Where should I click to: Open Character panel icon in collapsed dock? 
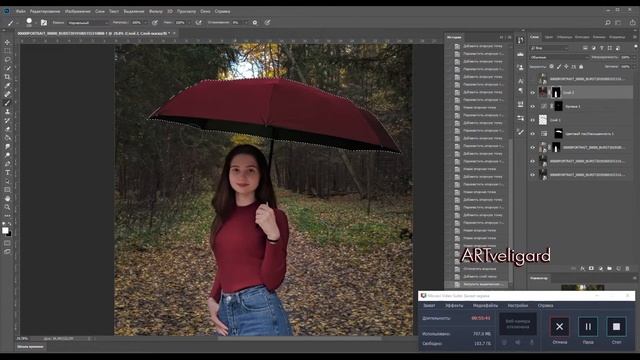(x=520, y=81)
